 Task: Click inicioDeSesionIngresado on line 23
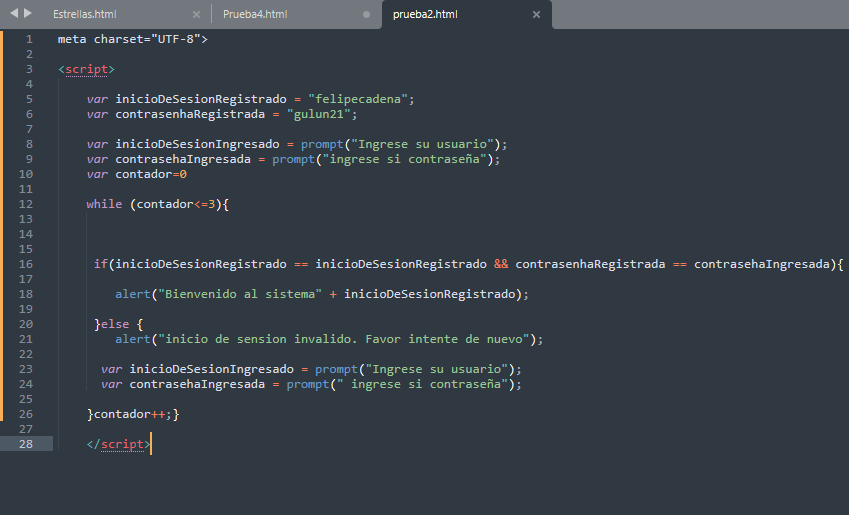(211, 369)
